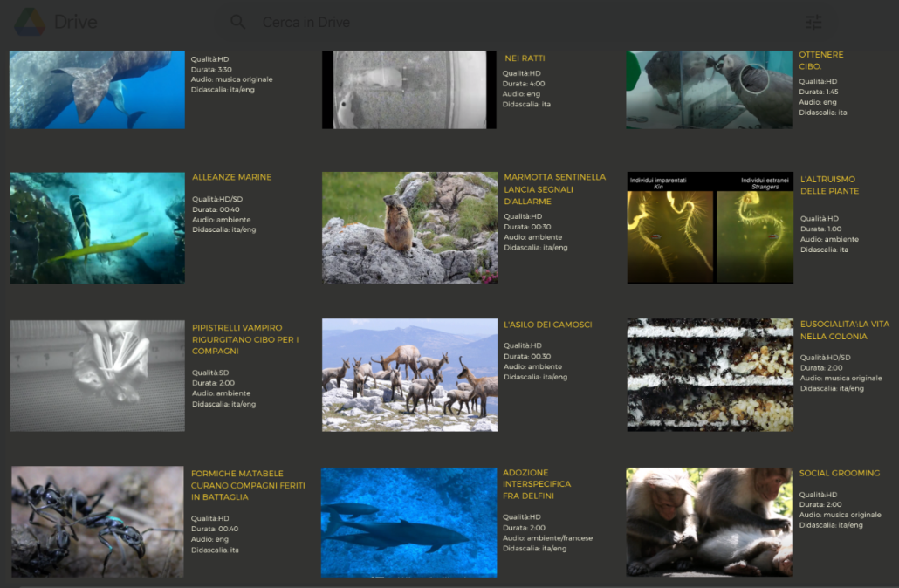Open the vampire bats grayscale thumbnail

[98, 375]
